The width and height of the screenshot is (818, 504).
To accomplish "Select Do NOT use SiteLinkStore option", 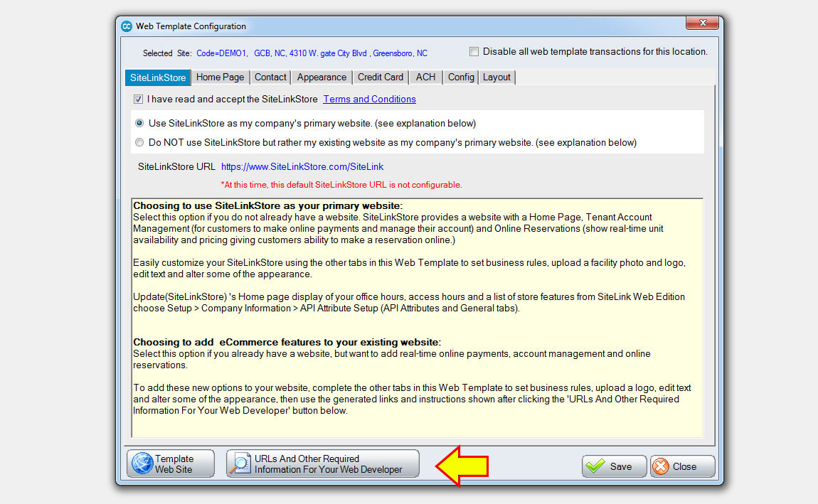I will 139,142.
